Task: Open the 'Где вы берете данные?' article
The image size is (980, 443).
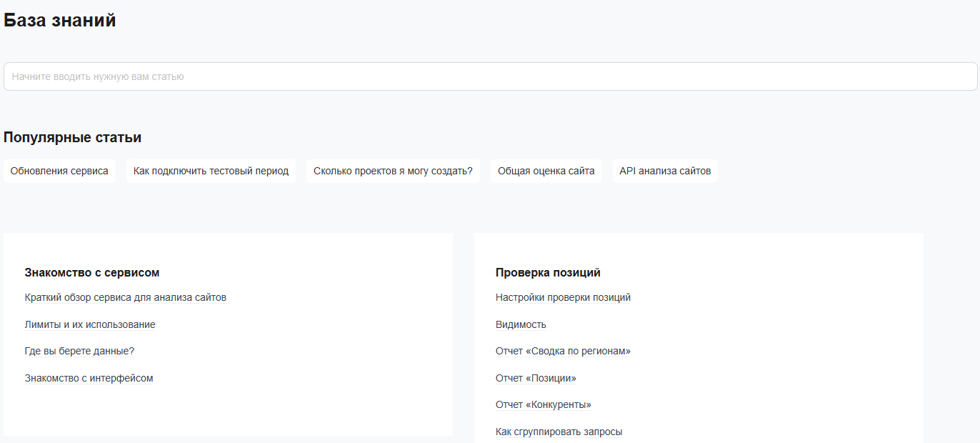Action: click(x=79, y=351)
